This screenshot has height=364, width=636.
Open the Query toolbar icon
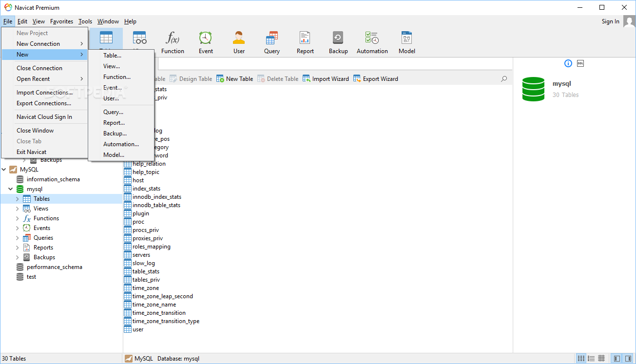tap(272, 38)
